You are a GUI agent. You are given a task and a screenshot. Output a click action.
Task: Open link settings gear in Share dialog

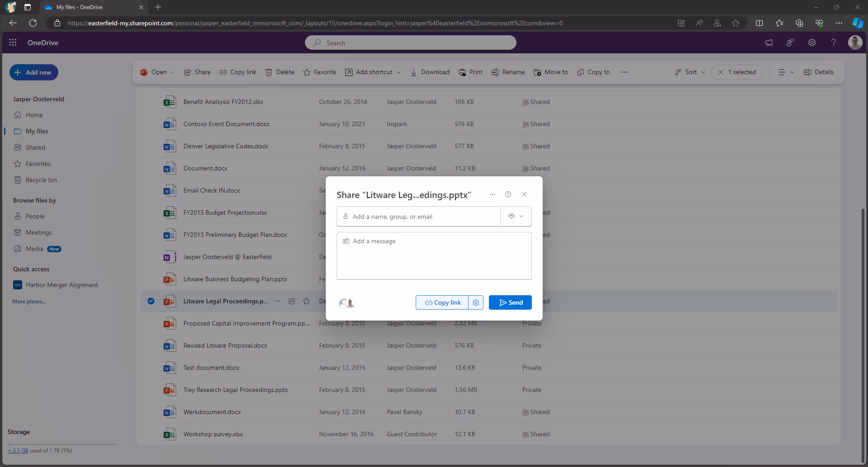[x=476, y=302]
